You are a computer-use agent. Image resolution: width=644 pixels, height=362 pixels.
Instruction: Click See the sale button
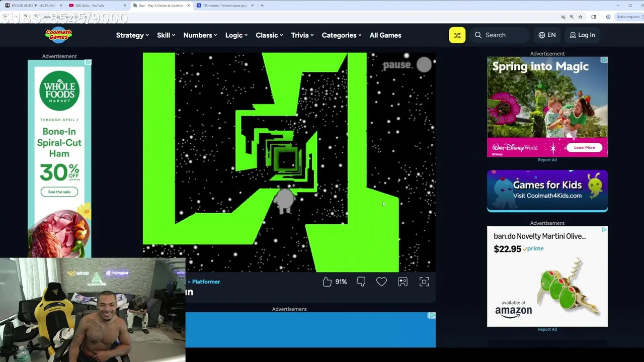click(x=59, y=192)
